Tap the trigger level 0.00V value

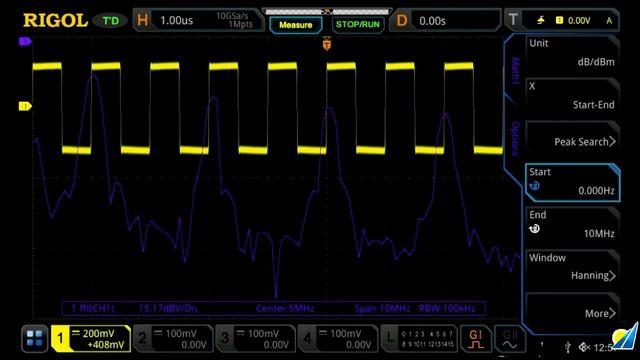(x=579, y=20)
